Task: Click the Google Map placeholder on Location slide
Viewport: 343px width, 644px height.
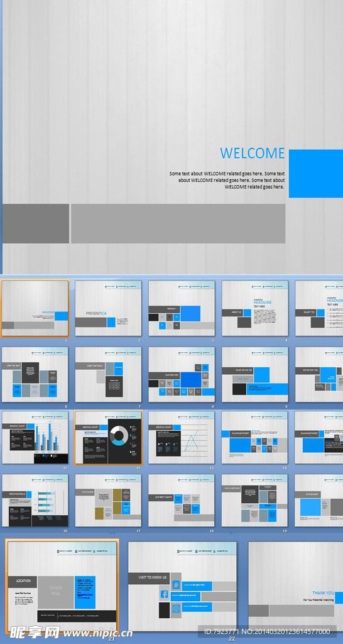Action: [x=56, y=592]
